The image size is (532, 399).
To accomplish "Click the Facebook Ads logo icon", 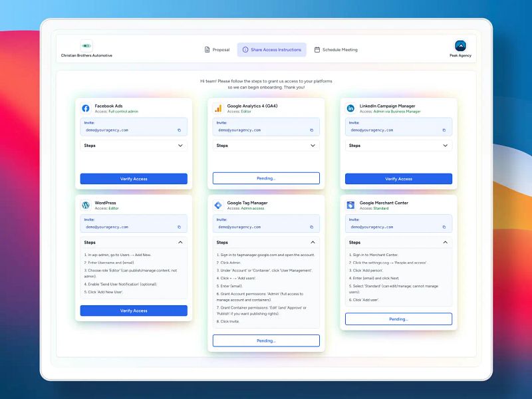I will [85, 108].
